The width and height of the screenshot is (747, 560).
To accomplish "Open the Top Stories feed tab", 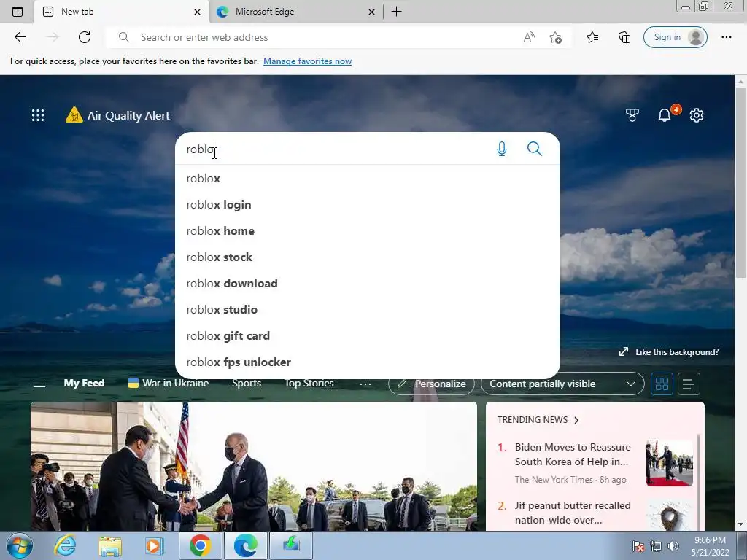I will [x=309, y=384].
